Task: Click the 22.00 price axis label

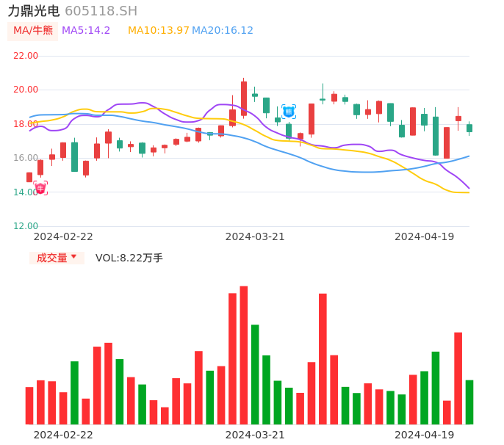Action: [26, 56]
